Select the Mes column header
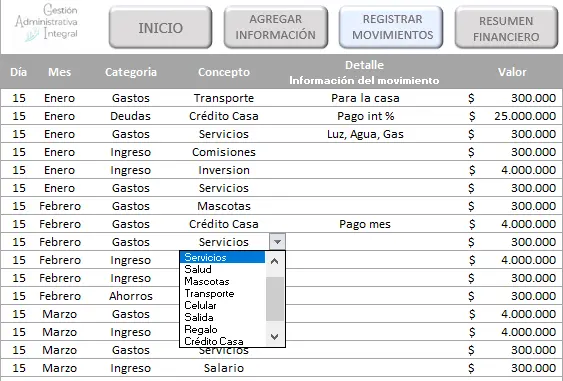Image resolution: width=563 pixels, height=381 pixels. click(x=60, y=72)
